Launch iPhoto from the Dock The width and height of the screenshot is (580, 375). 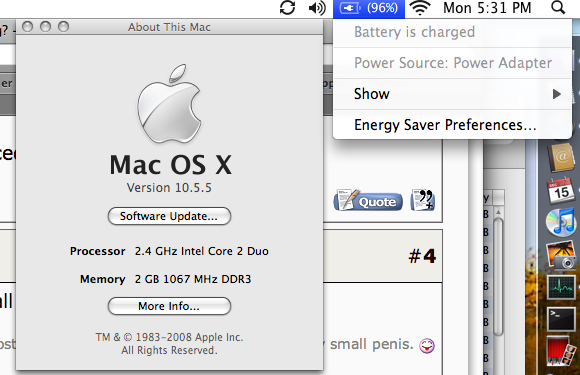[x=561, y=255]
